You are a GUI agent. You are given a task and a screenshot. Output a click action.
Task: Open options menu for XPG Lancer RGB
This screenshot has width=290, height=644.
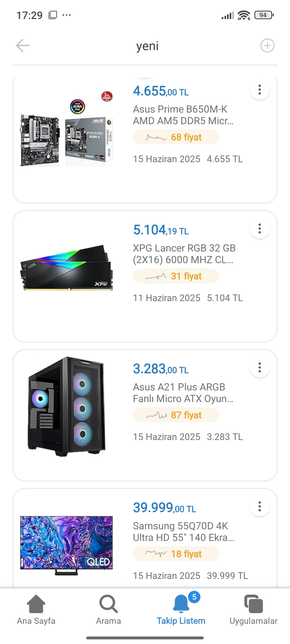pyautogui.click(x=260, y=228)
